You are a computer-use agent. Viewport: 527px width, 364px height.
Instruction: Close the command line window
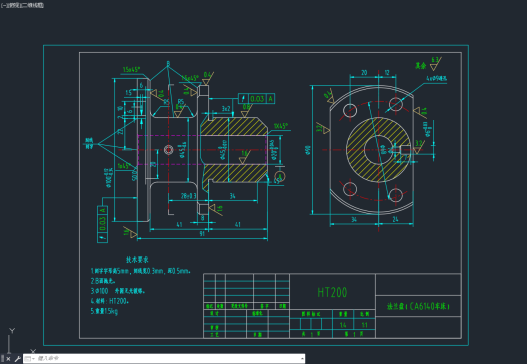(x=8, y=359)
